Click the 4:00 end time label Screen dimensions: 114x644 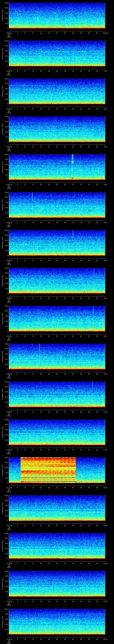pyautogui.click(x=105, y=184)
